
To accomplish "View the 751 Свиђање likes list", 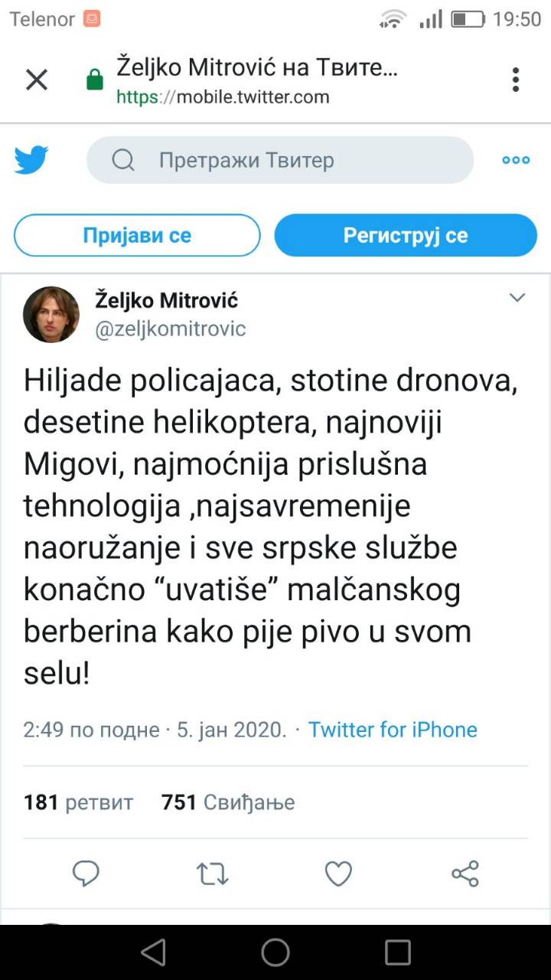I will (228, 802).
